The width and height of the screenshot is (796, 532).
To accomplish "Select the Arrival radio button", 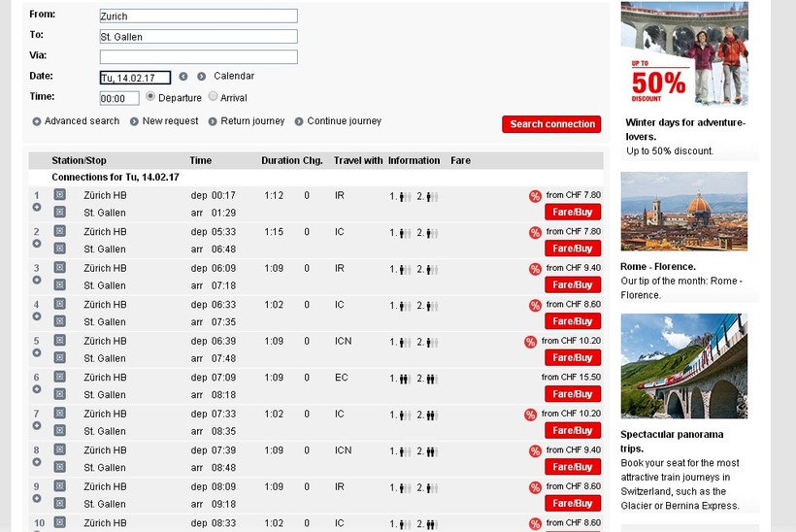I will coord(214,97).
